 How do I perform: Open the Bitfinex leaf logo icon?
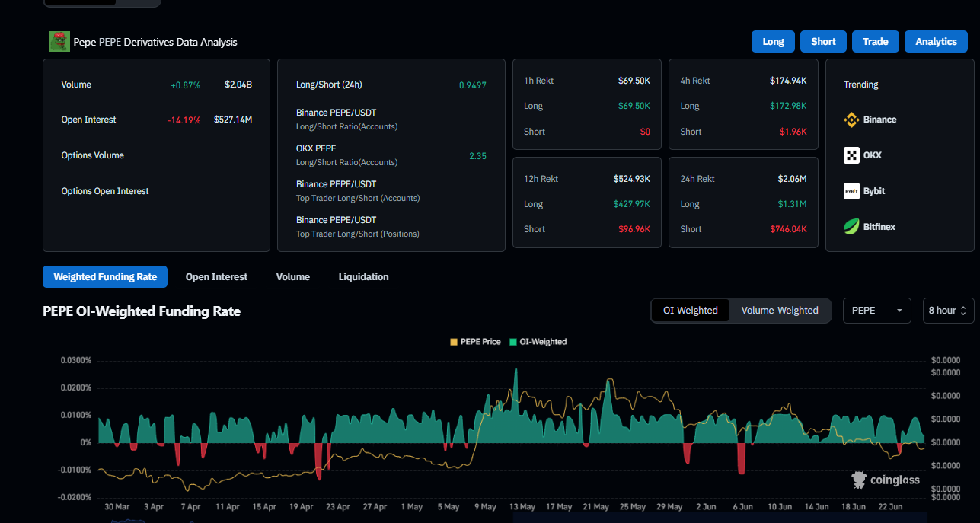pos(851,226)
